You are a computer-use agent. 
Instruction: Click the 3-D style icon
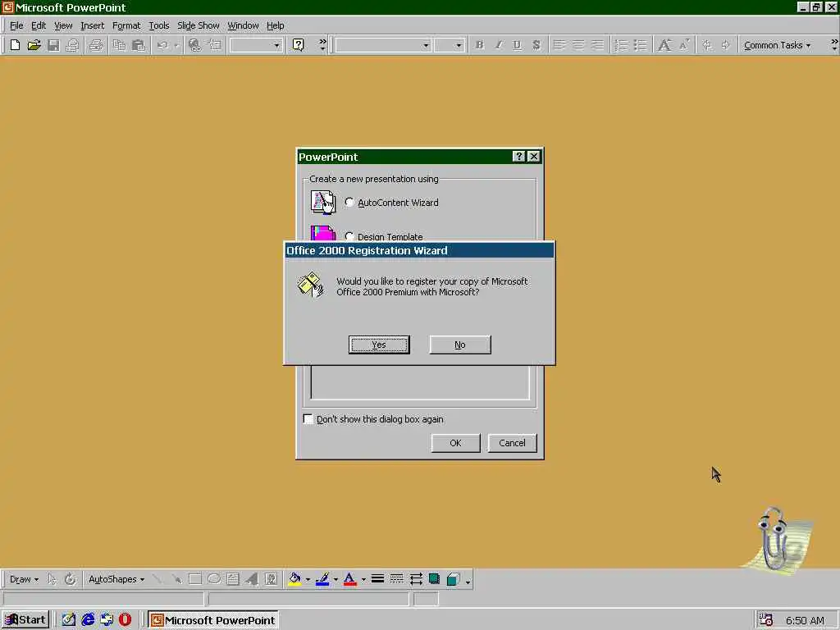[453, 579]
